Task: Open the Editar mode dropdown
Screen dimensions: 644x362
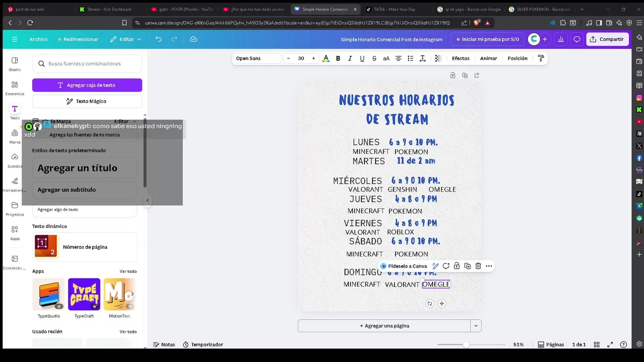Action: pos(126,39)
